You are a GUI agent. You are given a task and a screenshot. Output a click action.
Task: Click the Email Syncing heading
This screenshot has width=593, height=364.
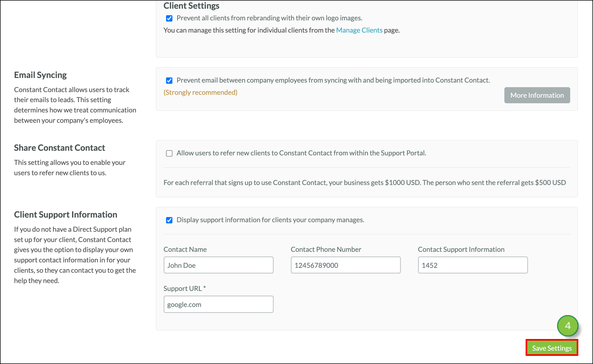tap(40, 75)
